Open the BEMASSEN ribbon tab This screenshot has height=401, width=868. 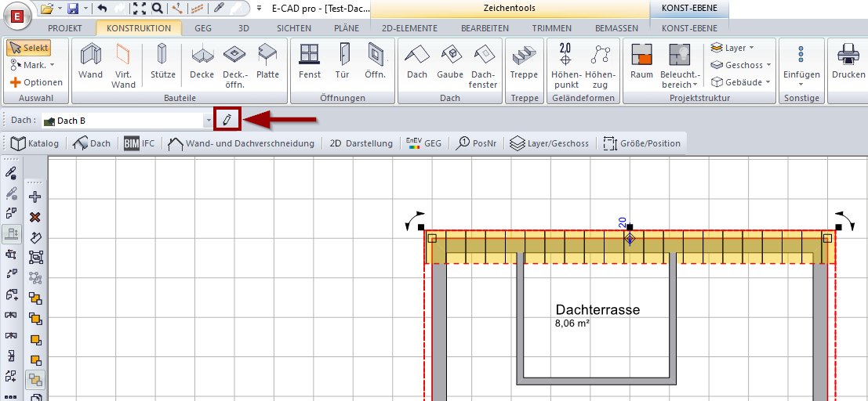(x=616, y=28)
